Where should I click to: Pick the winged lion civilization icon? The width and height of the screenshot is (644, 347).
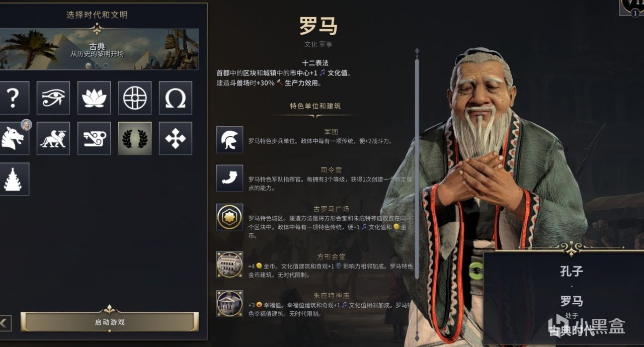[x=53, y=138]
